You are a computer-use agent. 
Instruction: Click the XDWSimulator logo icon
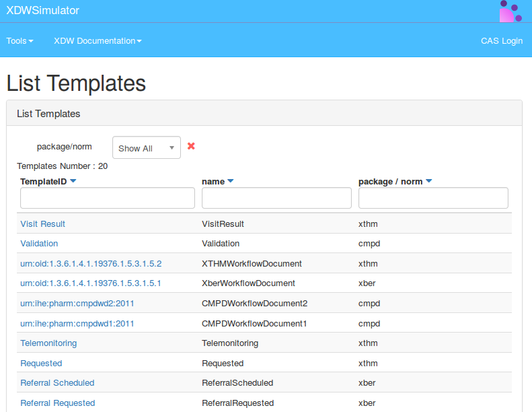pyautogui.click(x=510, y=11)
